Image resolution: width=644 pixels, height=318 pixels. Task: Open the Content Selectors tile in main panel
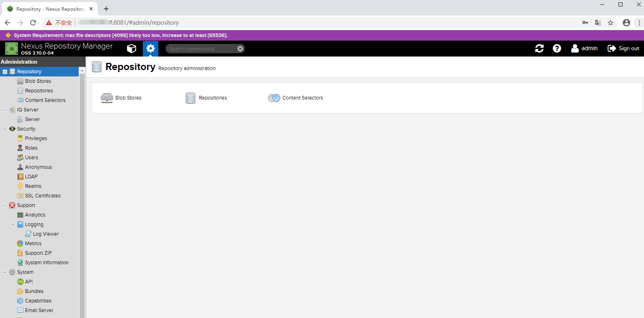pos(296,98)
